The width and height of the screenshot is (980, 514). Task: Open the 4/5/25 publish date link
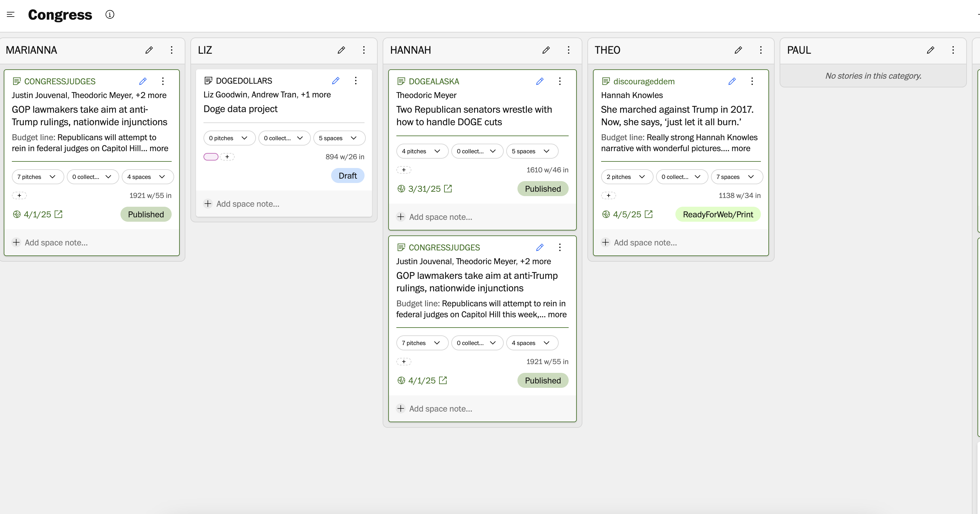pyautogui.click(x=627, y=214)
